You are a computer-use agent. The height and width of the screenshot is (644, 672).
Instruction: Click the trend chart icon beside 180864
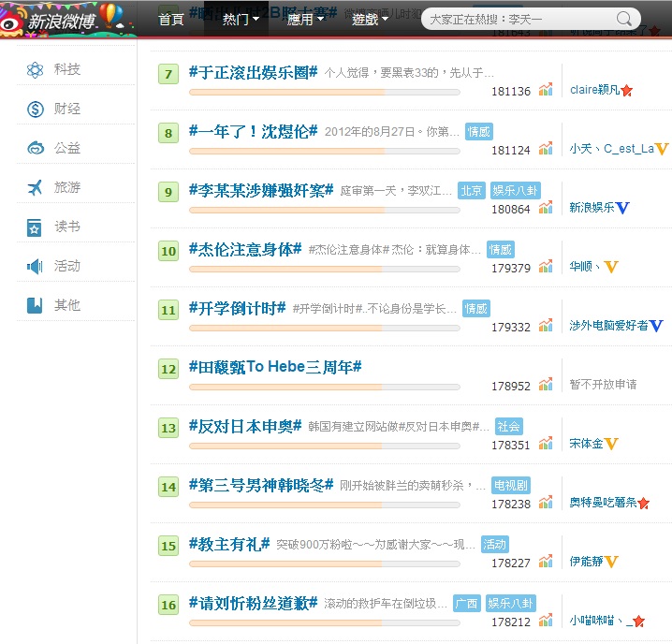(x=546, y=207)
